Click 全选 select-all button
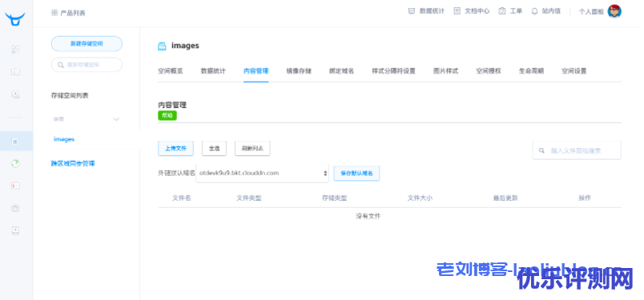 tap(214, 149)
